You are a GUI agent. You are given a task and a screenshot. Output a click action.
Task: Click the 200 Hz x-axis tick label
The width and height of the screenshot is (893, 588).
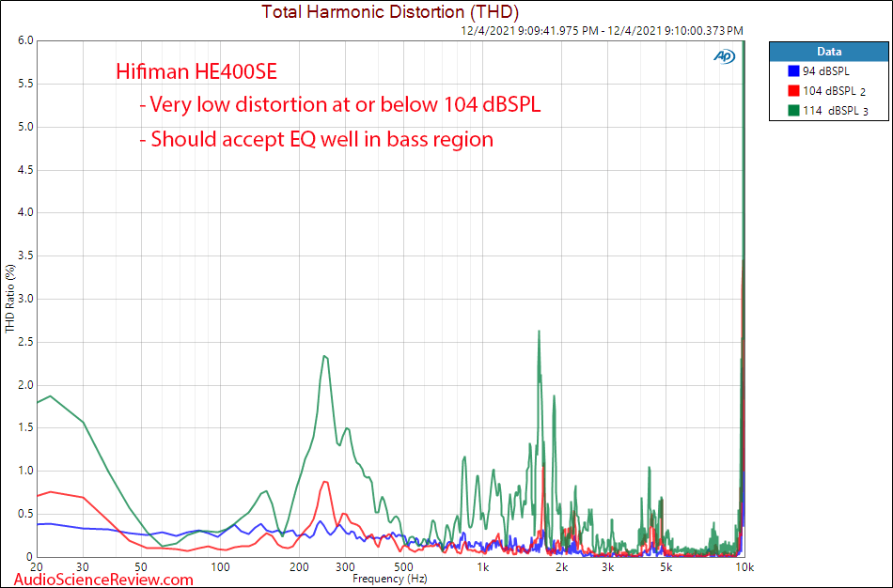[299, 567]
